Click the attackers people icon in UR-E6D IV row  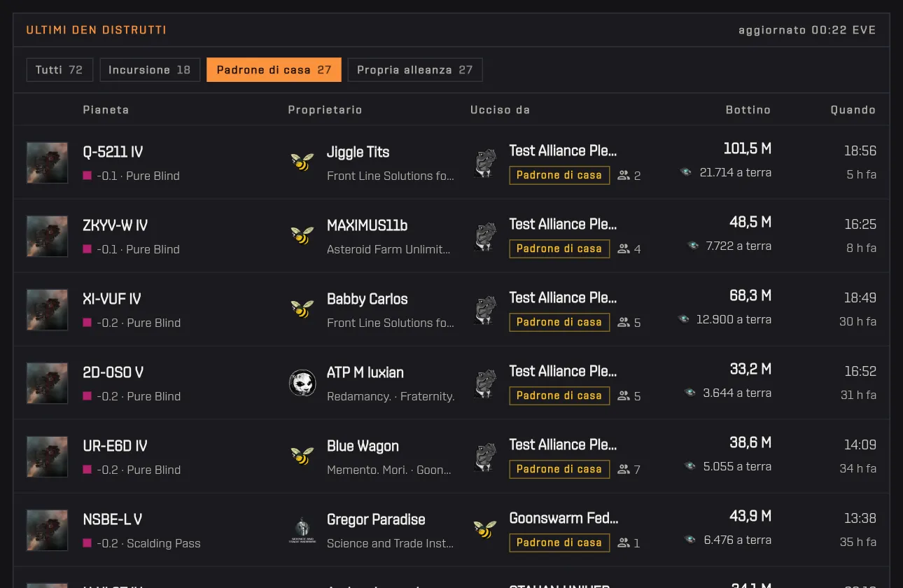pos(624,470)
